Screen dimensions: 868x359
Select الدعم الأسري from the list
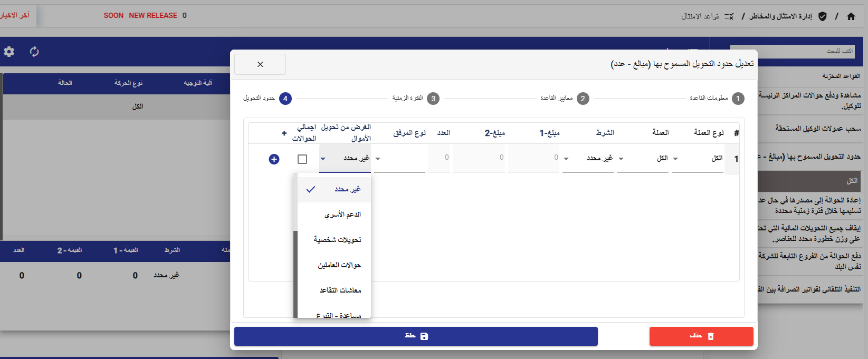(x=342, y=215)
